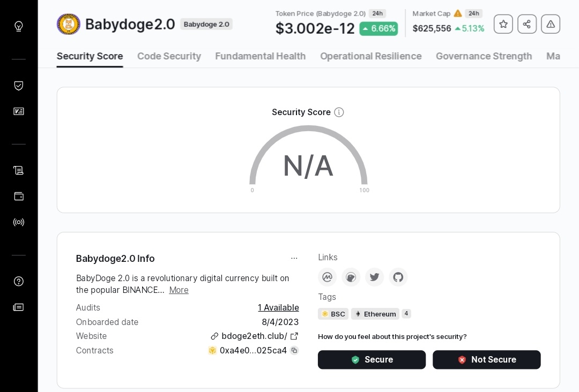Image resolution: width=579 pixels, height=392 pixels.
Task: Click the share icon in the header
Action: coord(526,24)
